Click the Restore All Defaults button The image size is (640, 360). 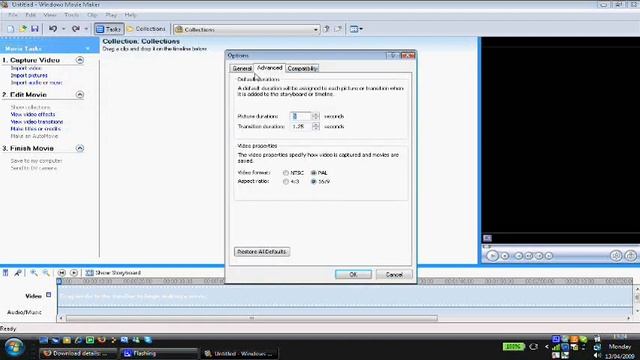(262, 252)
